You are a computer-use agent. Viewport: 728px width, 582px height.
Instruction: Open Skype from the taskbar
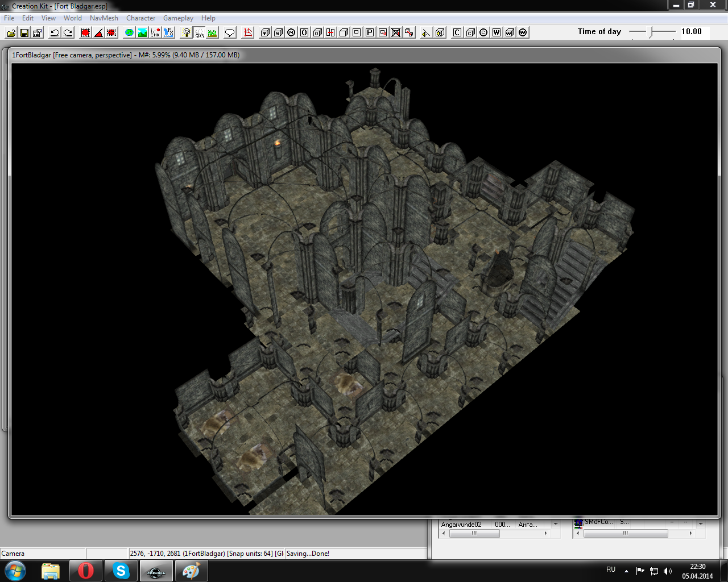point(121,571)
